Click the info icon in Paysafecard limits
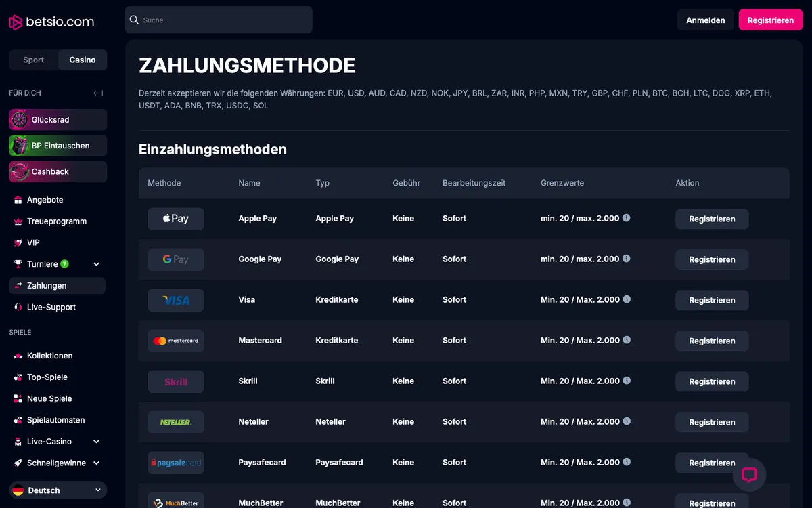This screenshot has width=812, height=508. click(627, 462)
